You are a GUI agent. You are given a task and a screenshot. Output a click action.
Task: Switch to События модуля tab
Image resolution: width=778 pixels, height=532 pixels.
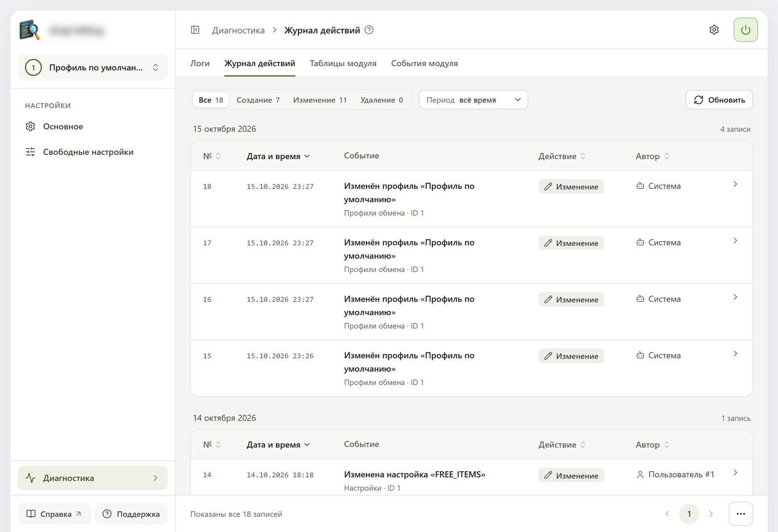point(424,64)
